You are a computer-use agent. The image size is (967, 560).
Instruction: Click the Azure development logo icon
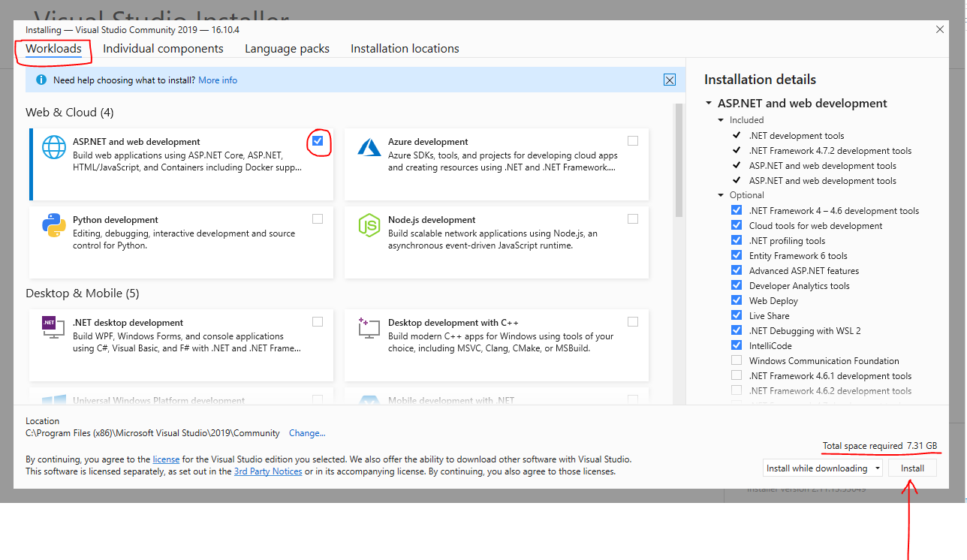coord(369,147)
